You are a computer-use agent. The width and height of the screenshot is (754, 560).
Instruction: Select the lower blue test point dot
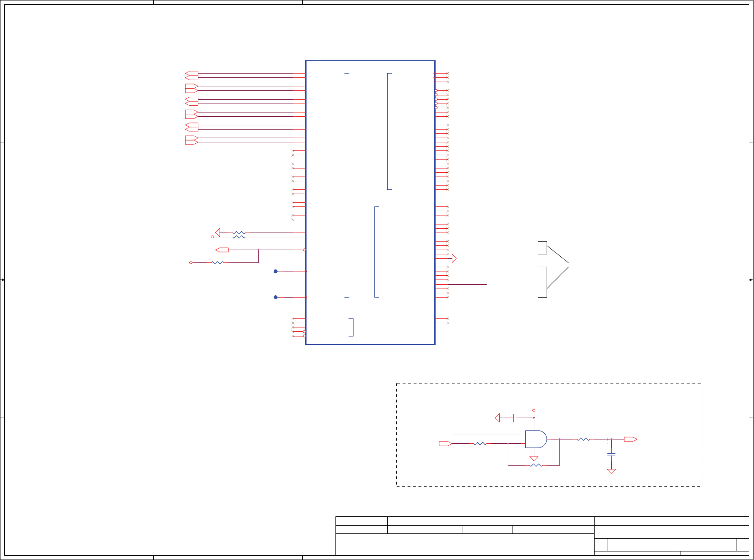276,297
